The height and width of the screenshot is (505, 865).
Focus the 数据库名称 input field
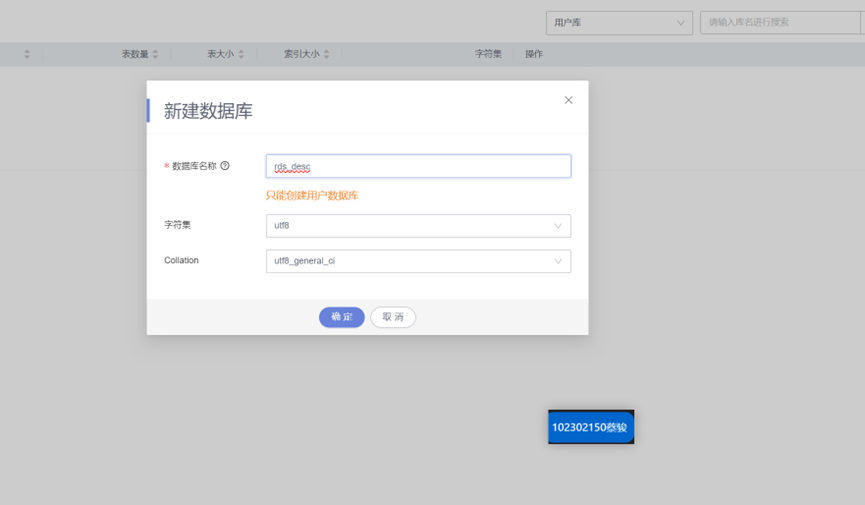pos(418,166)
